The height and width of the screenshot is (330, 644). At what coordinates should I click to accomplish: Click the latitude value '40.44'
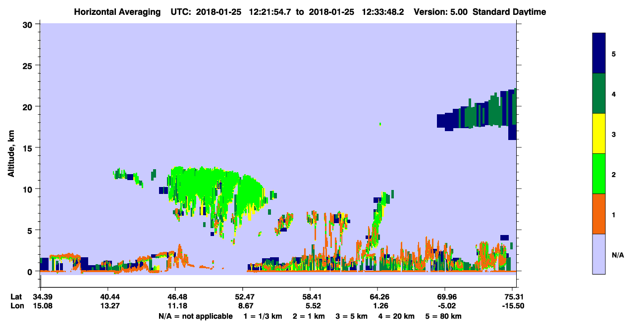107,297
